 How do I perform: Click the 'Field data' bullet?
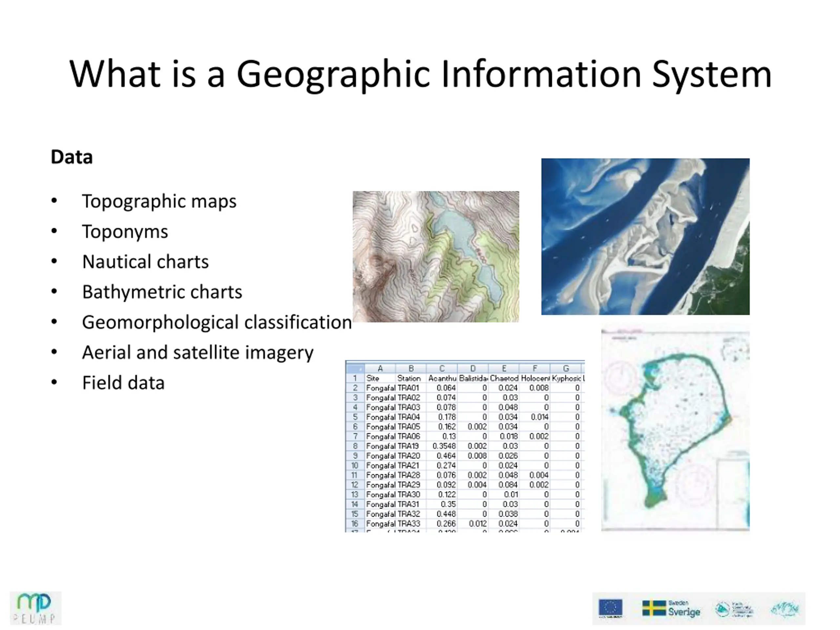(x=123, y=383)
